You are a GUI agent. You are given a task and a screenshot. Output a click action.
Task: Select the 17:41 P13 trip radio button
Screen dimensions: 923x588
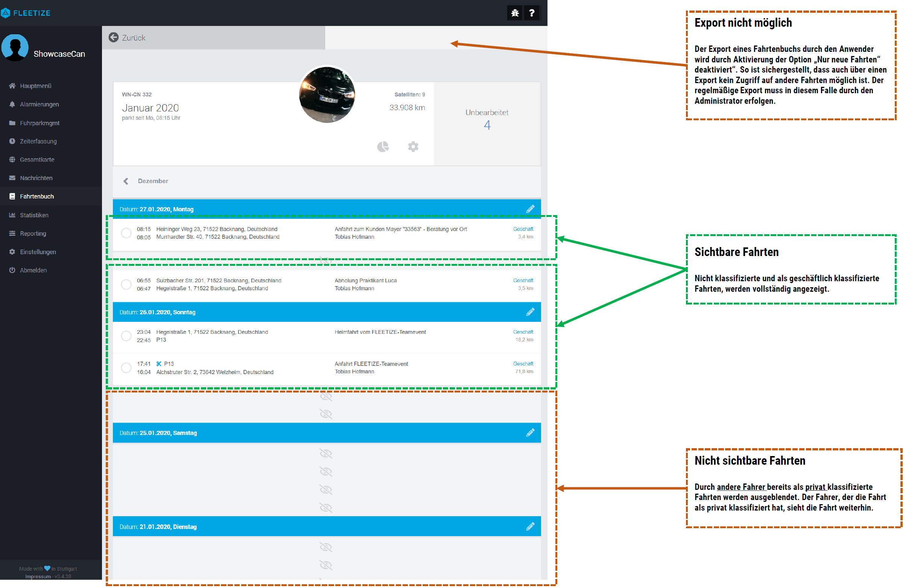coord(126,368)
